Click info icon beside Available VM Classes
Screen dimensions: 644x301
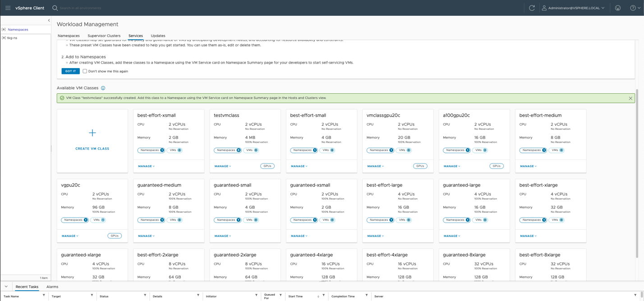(x=103, y=88)
